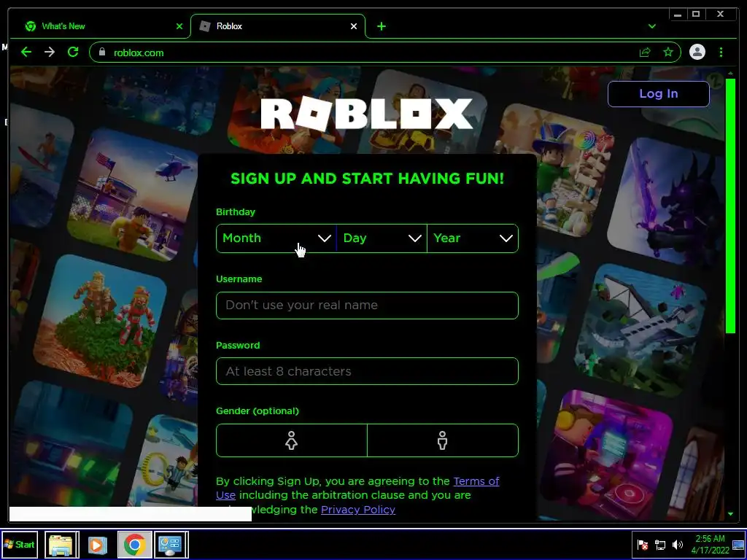This screenshot has height=560, width=747.
Task: Click the green page scrollbar thumb
Action: coord(730,206)
